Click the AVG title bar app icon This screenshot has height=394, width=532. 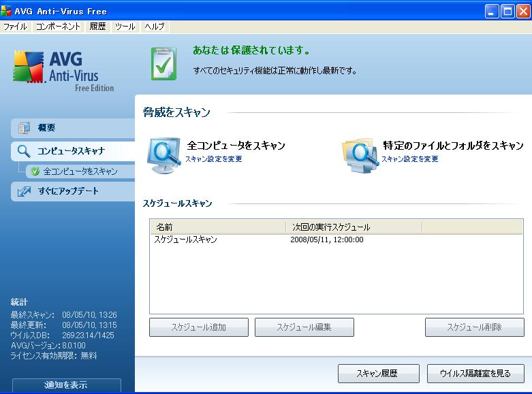pos(6,11)
